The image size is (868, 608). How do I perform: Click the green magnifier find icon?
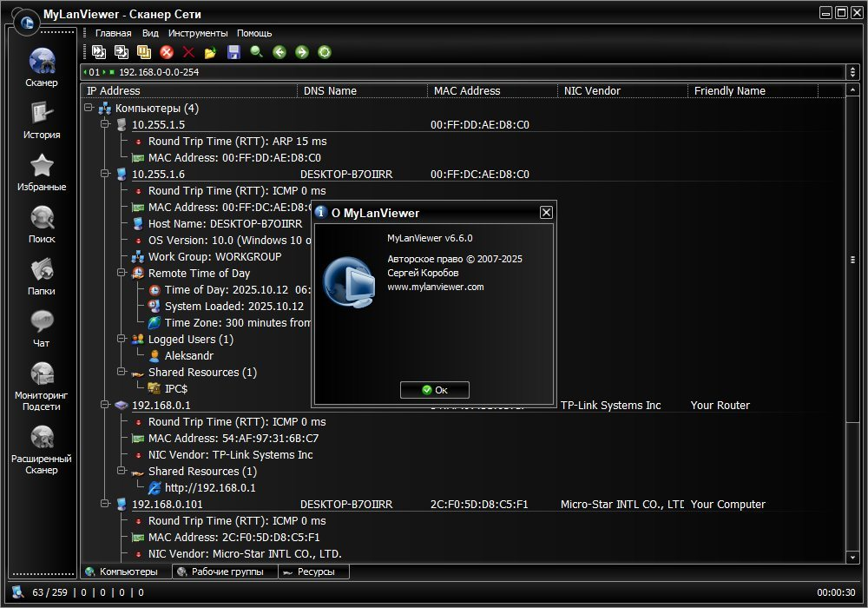point(256,52)
